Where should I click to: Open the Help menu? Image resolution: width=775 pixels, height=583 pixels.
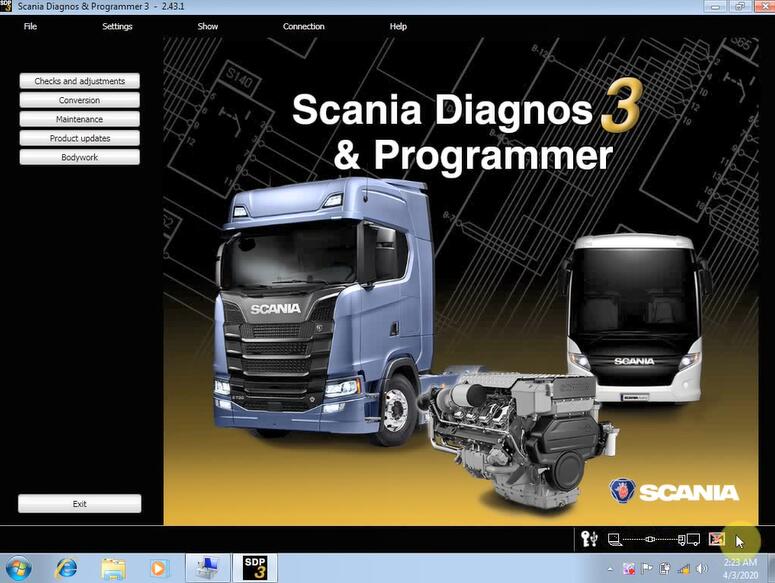point(398,26)
